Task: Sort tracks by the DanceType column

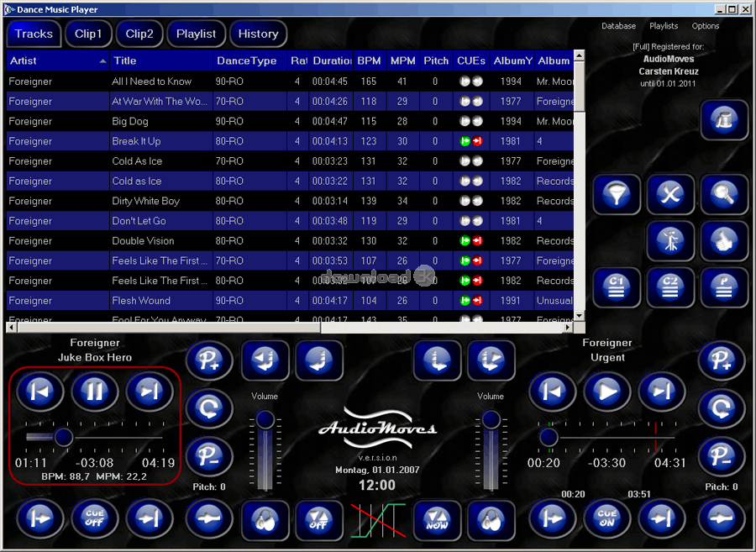Action: 249,60
